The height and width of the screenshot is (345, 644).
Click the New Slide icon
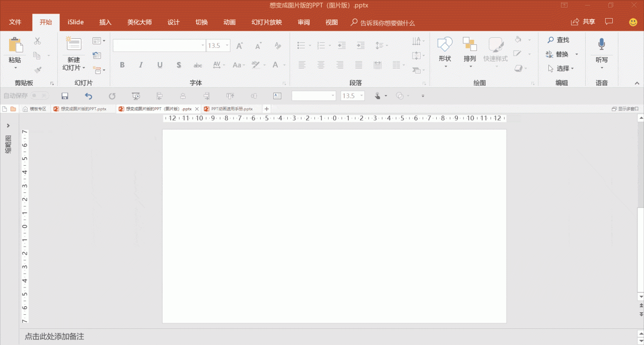[73, 44]
